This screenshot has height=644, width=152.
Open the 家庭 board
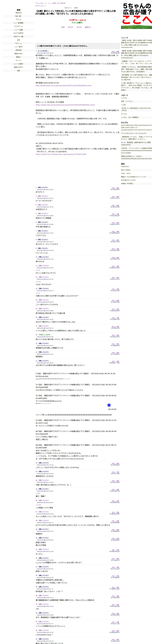pos(18,71)
